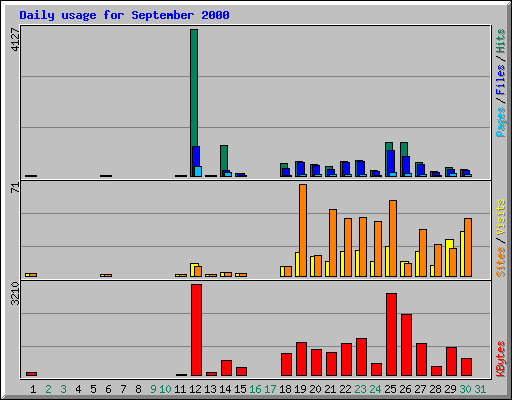Click the 71 axis maximum value
The height and width of the screenshot is (400, 512).
[15, 188]
